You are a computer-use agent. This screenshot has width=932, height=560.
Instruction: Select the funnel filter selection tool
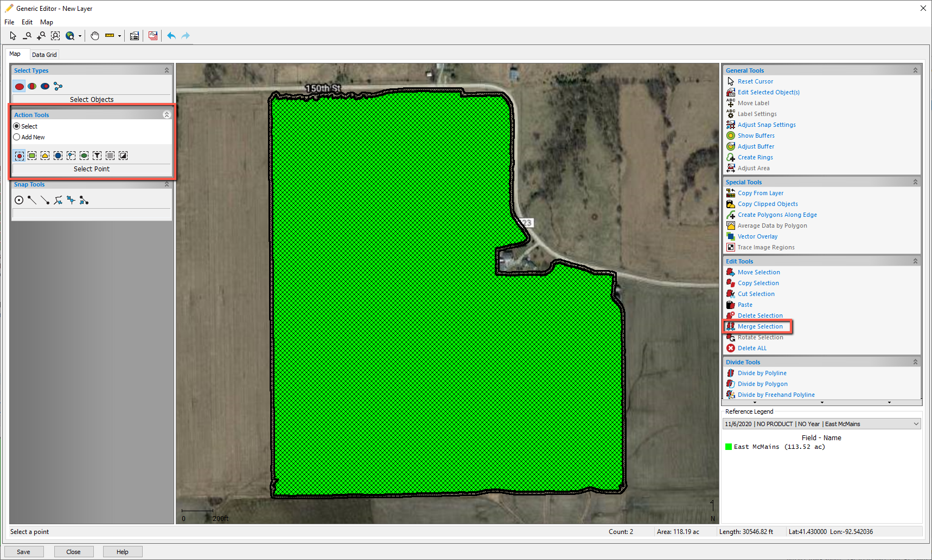coord(97,156)
